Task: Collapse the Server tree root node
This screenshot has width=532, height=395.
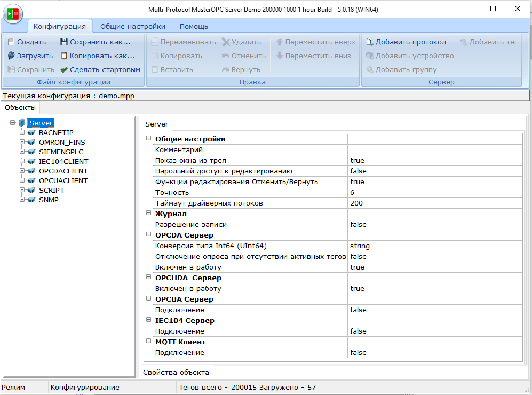Action: pyautogui.click(x=13, y=123)
